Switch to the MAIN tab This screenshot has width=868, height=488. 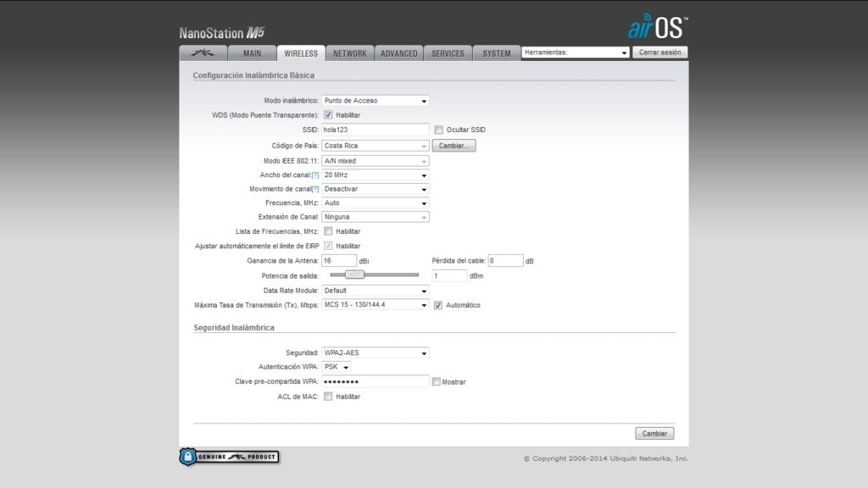[252, 53]
